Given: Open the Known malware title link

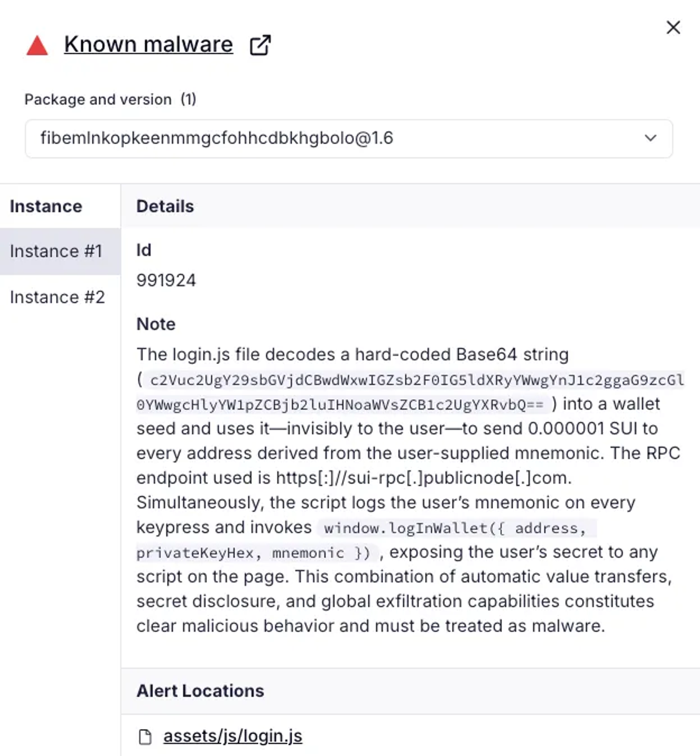Looking at the screenshot, I should pos(148,45).
